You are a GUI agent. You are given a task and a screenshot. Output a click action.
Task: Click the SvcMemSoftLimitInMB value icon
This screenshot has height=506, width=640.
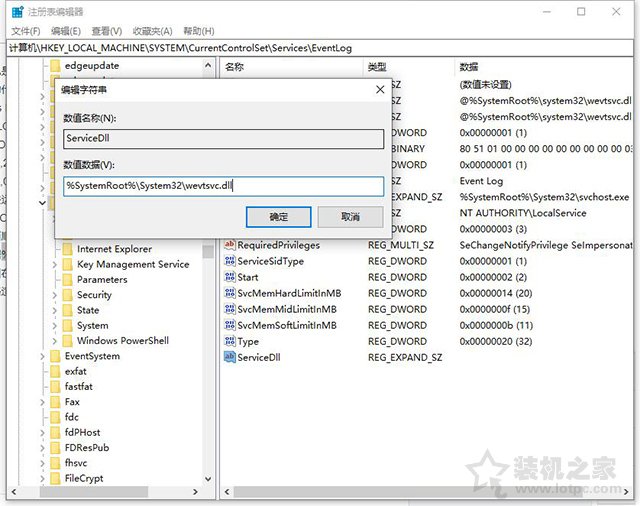click(230, 325)
